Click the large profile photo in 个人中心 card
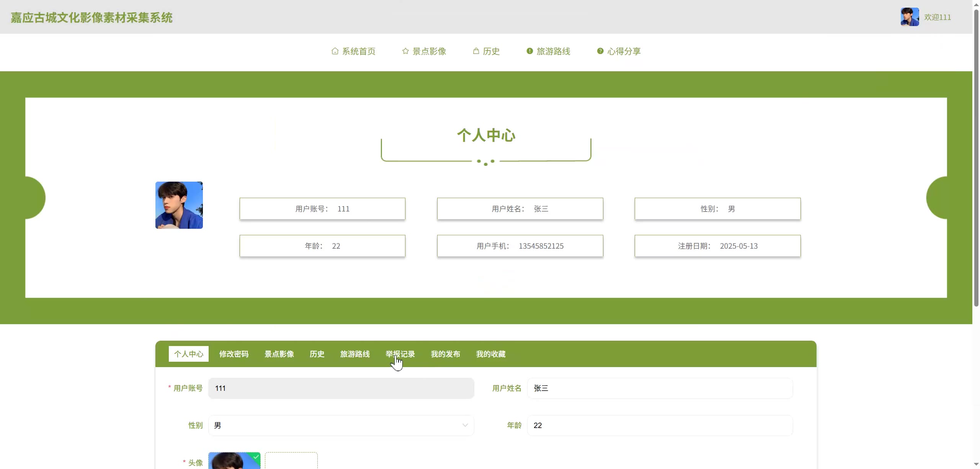 point(179,205)
